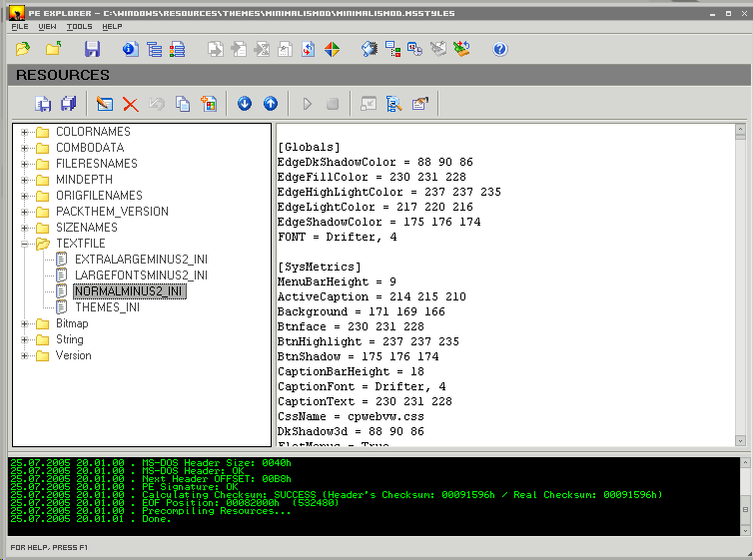Open the File menu
This screenshot has height=560, width=753.
(20, 26)
